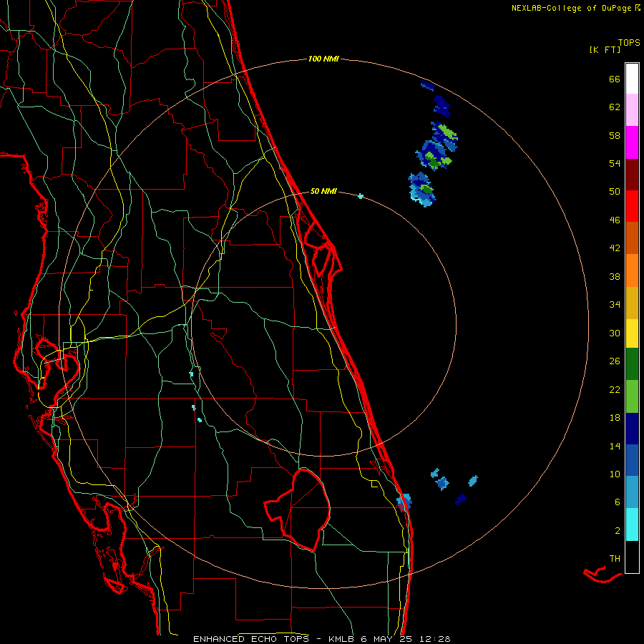
Task: Click the Lake Okeechobee outline on the map
Action: [x=298, y=509]
